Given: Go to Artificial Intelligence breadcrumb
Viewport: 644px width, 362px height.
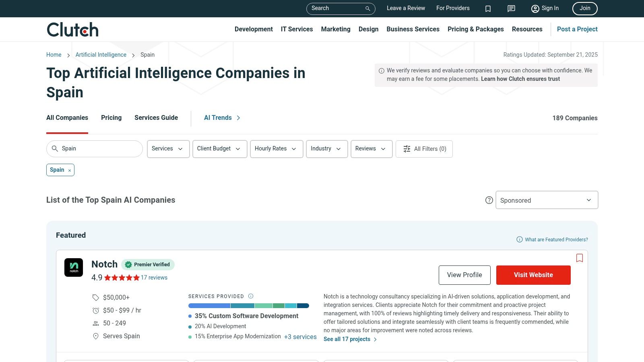Looking at the screenshot, I should [x=101, y=55].
